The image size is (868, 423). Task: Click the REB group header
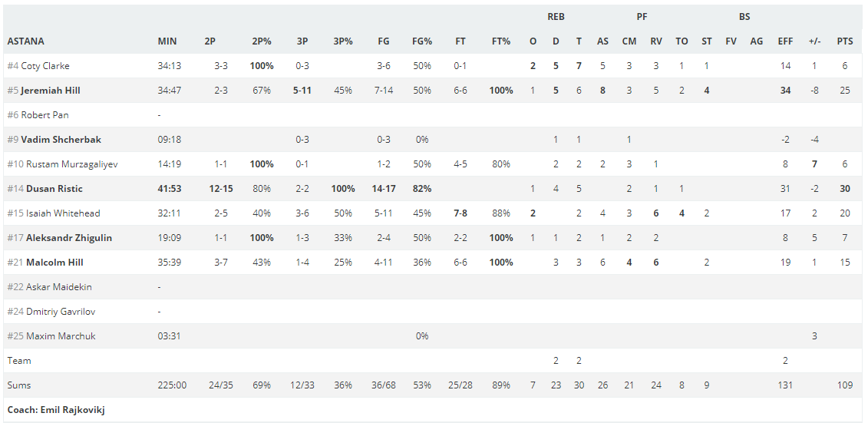coord(556,17)
